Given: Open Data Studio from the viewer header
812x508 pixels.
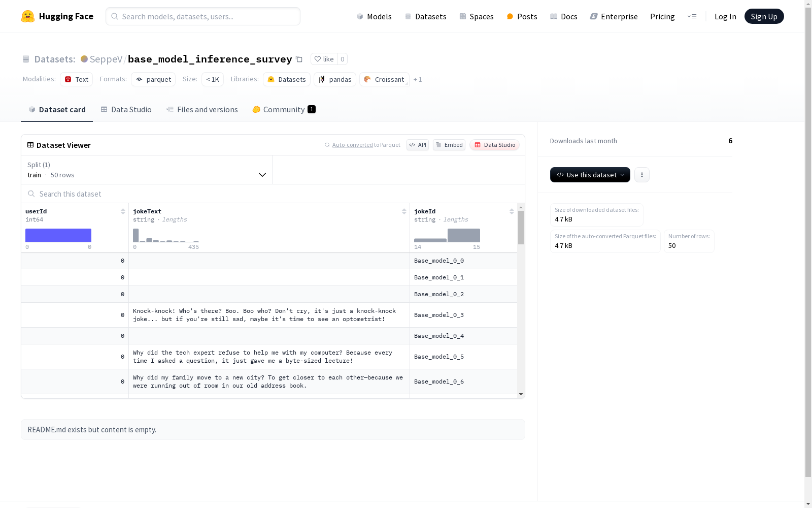Looking at the screenshot, I should pos(494,145).
